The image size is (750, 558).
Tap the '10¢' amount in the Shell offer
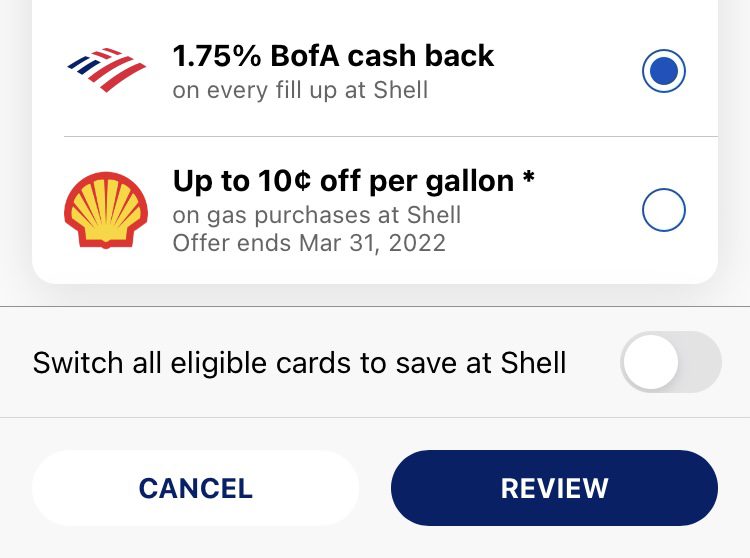(284, 181)
